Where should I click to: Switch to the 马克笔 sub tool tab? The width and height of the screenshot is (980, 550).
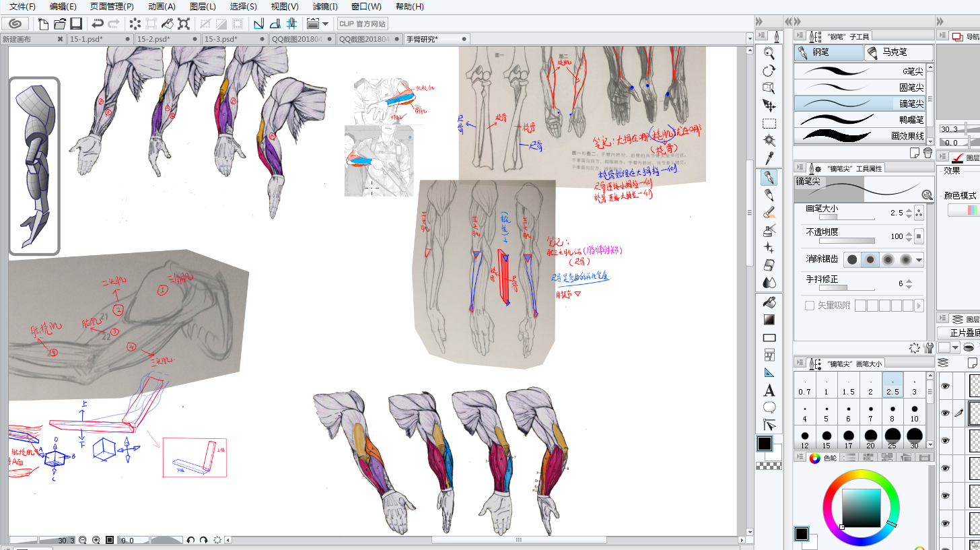899,52
